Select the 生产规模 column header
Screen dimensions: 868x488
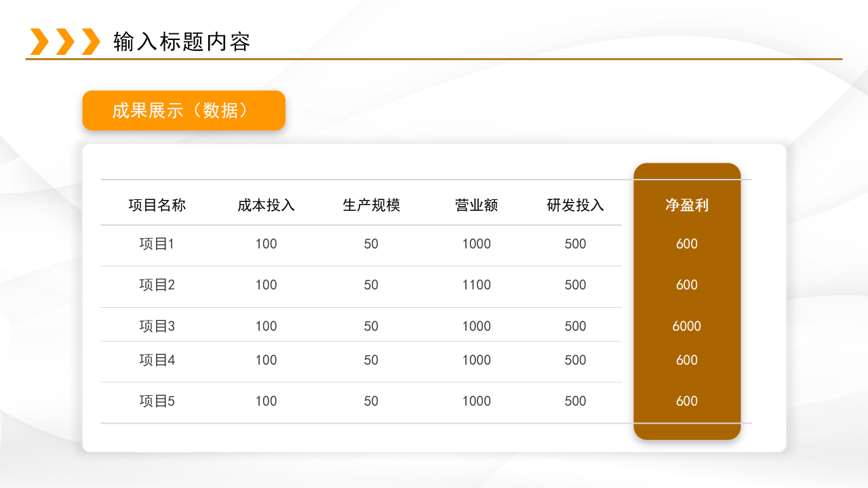(x=372, y=205)
